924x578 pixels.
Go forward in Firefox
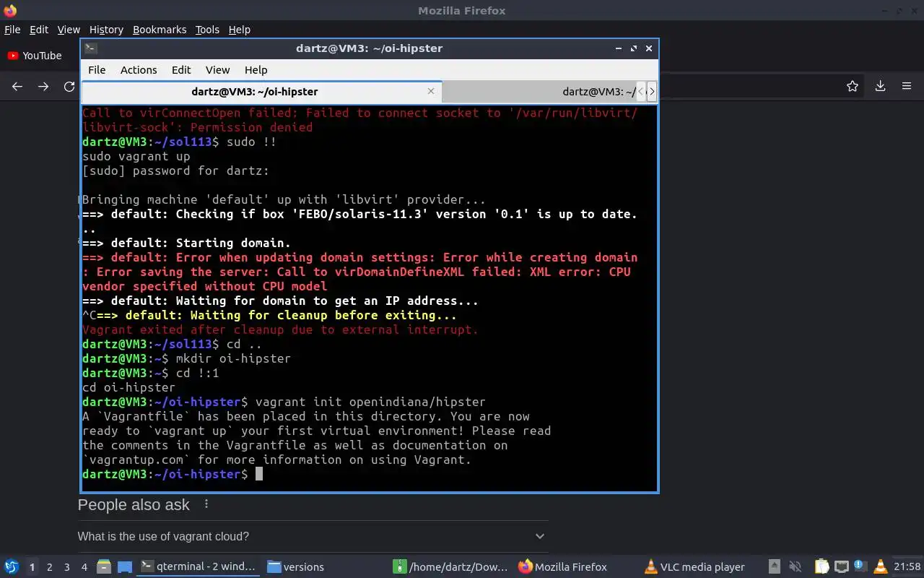pos(43,87)
